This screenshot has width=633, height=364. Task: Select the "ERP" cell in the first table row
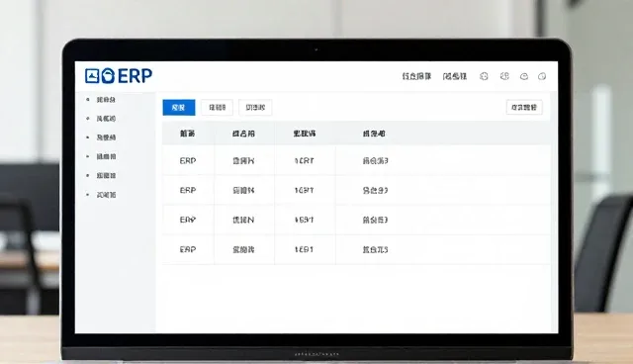pyautogui.click(x=188, y=160)
